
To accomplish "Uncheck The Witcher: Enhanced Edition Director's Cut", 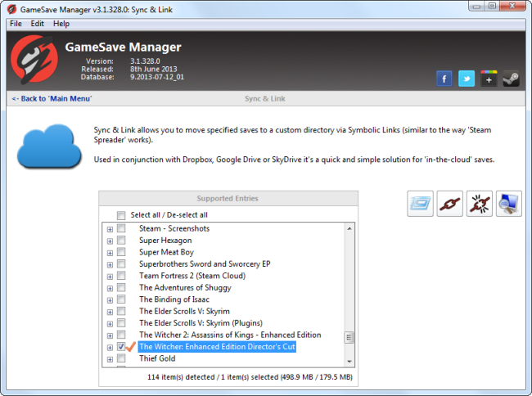I will 121,347.
